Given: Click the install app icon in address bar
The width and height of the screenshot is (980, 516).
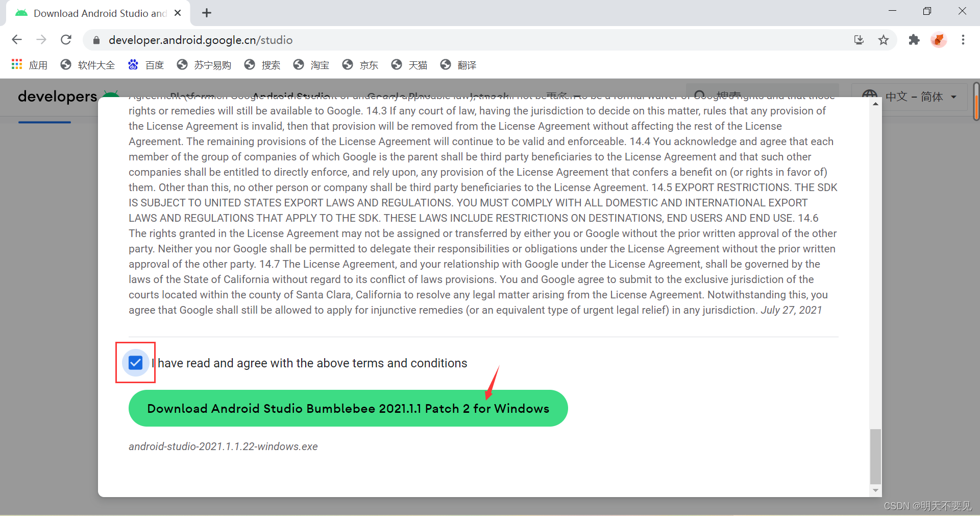Looking at the screenshot, I should point(859,40).
